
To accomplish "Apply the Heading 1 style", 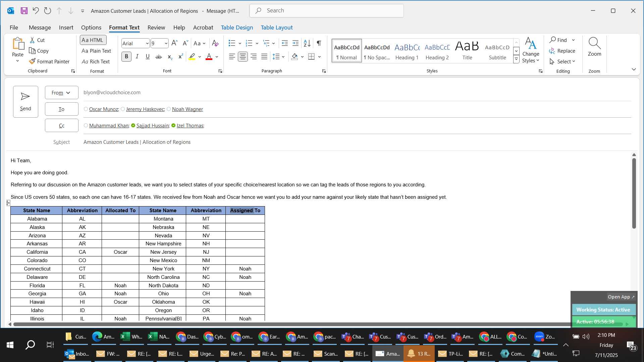I will (x=407, y=51).
